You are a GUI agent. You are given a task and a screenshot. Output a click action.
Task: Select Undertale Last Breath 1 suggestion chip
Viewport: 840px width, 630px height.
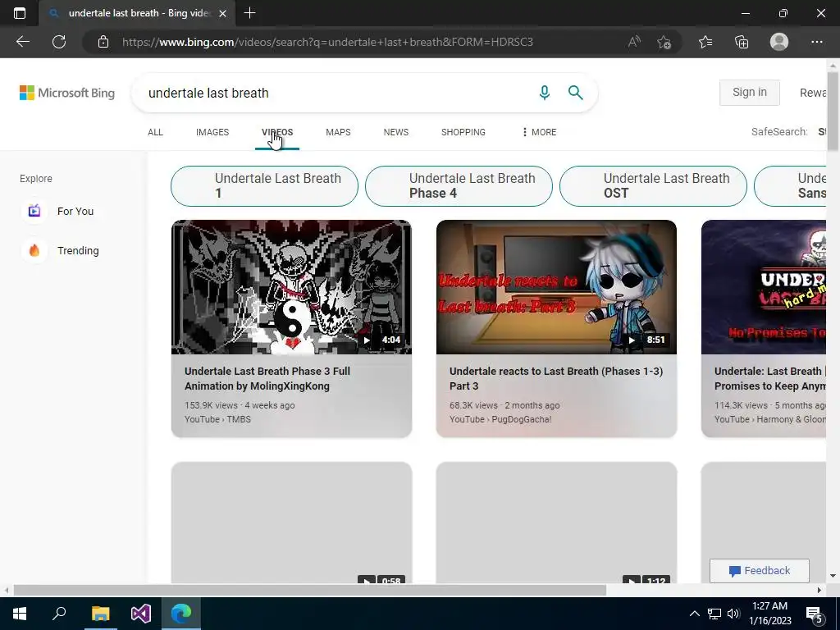point(264,186)
